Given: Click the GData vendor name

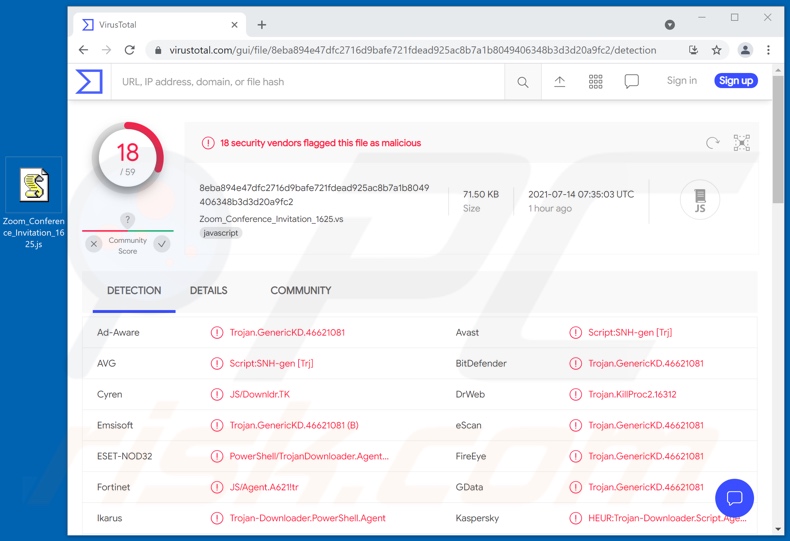Looking at the screenshot, I should (469, 487).
